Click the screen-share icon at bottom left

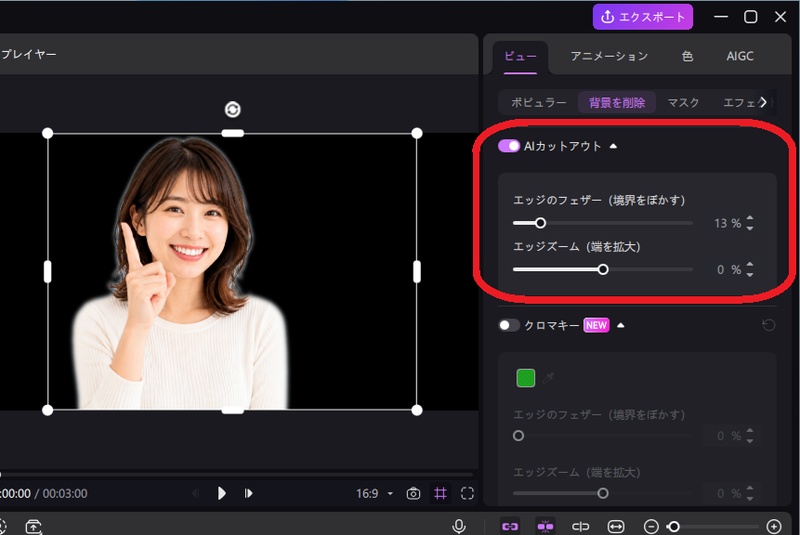[x=34, y=526]
